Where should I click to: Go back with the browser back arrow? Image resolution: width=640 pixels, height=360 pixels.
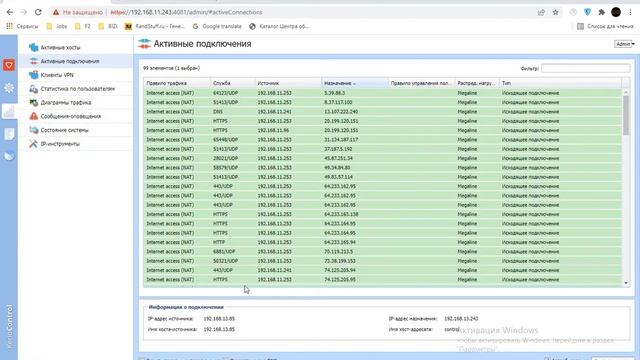10,12
